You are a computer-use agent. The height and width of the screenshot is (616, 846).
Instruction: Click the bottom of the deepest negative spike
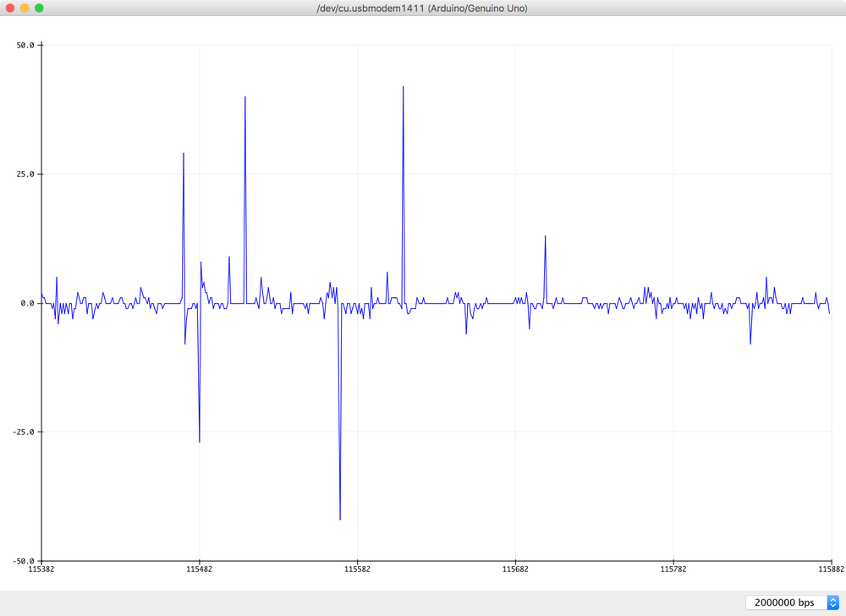[340, 519]
